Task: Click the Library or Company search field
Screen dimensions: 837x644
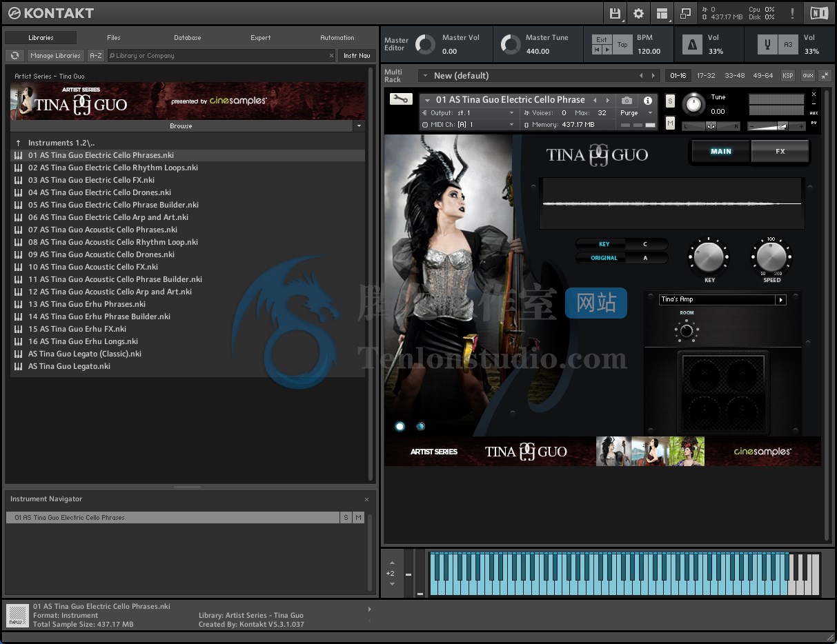Action: tap(221, 56)
